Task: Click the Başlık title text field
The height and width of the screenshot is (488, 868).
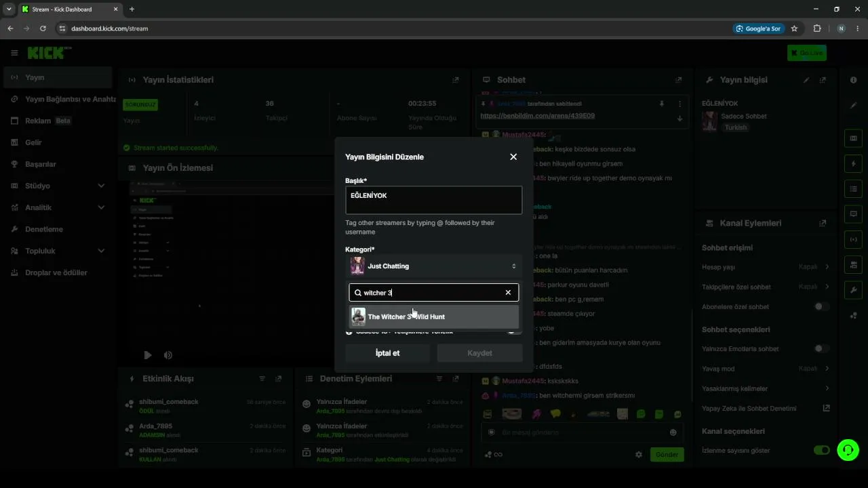Action: [434, 200]
